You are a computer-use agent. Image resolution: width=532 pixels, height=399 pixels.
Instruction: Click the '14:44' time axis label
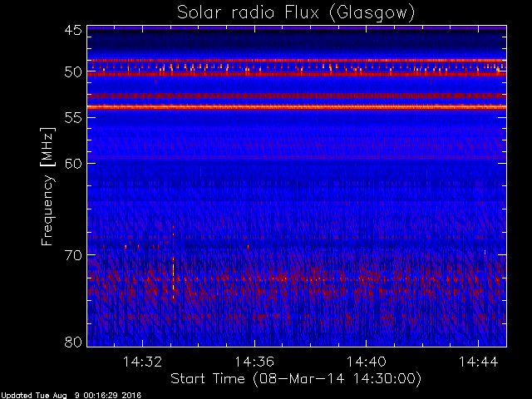(479, 362)
